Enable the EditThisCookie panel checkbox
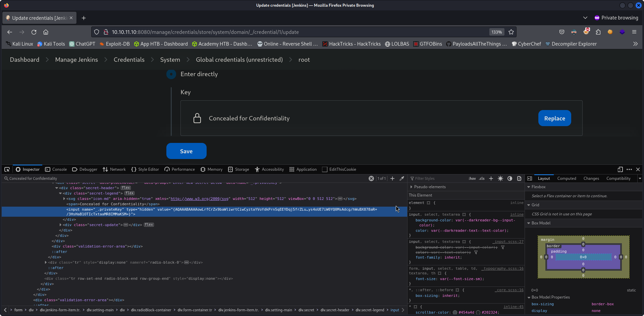The image size is (644, 316). (x=325, y=169)
